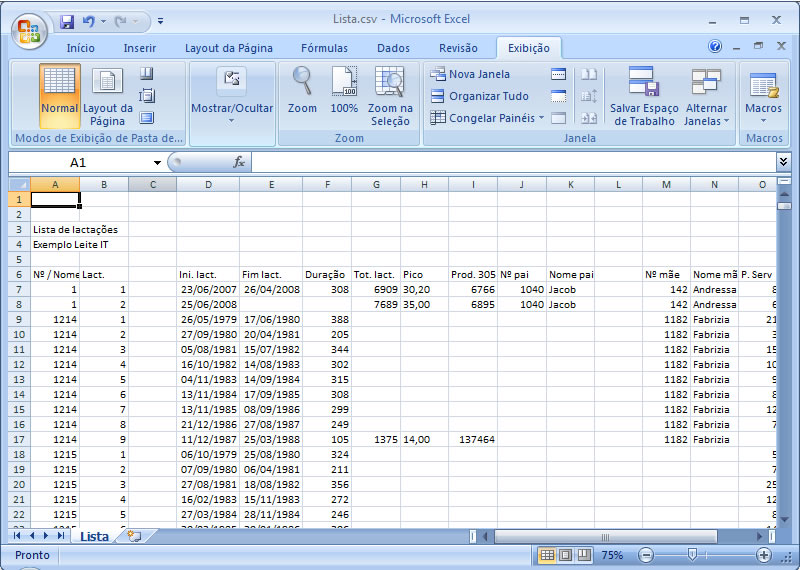
Task: Select column D header
Action: tap(208, 185)
